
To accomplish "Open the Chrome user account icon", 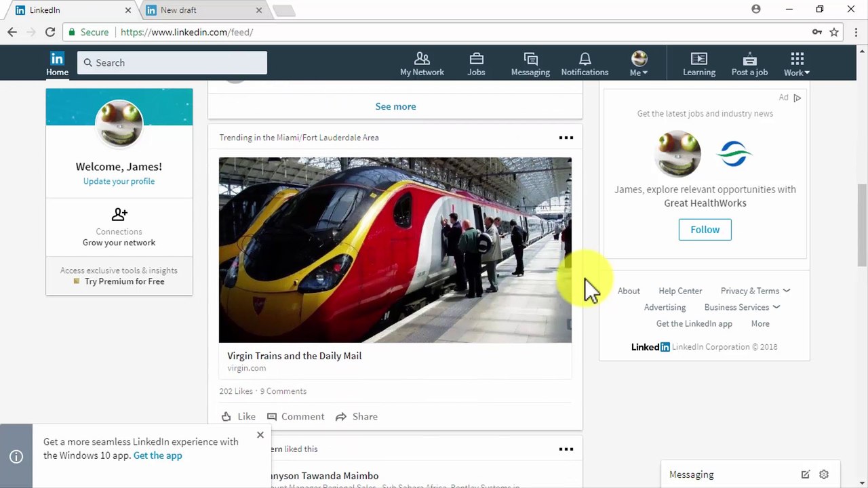I will 756,9.
